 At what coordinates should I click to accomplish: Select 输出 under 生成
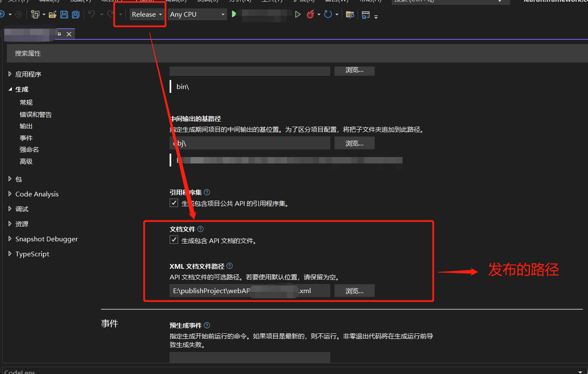[x=26, y=126]
